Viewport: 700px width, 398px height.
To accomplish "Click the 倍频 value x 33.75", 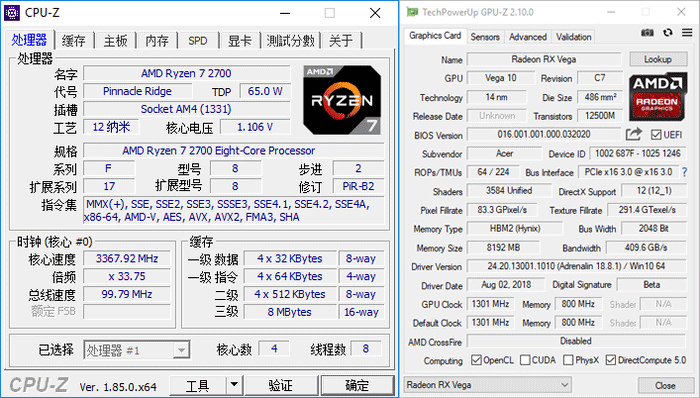I will point(127,276).
